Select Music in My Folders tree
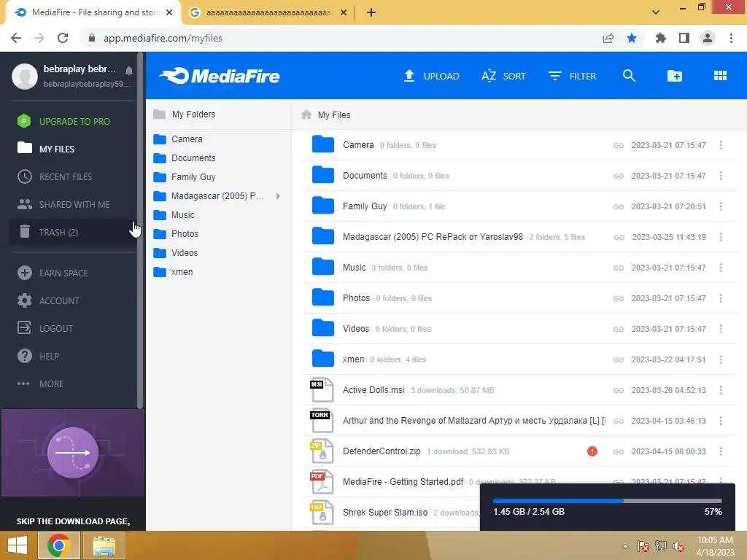Viewport: 747px width, 560px height. point(174,215)
